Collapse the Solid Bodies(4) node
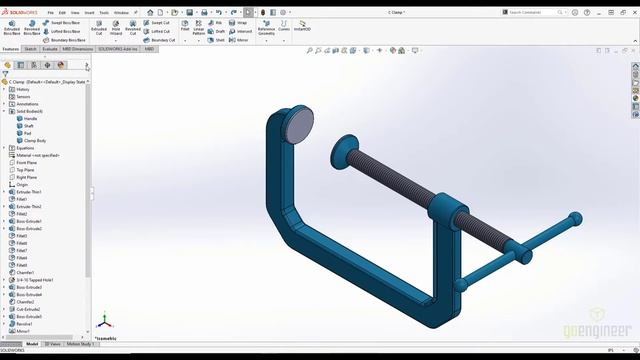Image resolution: width=640 pixels, height=360 pixels. (4, 111)
